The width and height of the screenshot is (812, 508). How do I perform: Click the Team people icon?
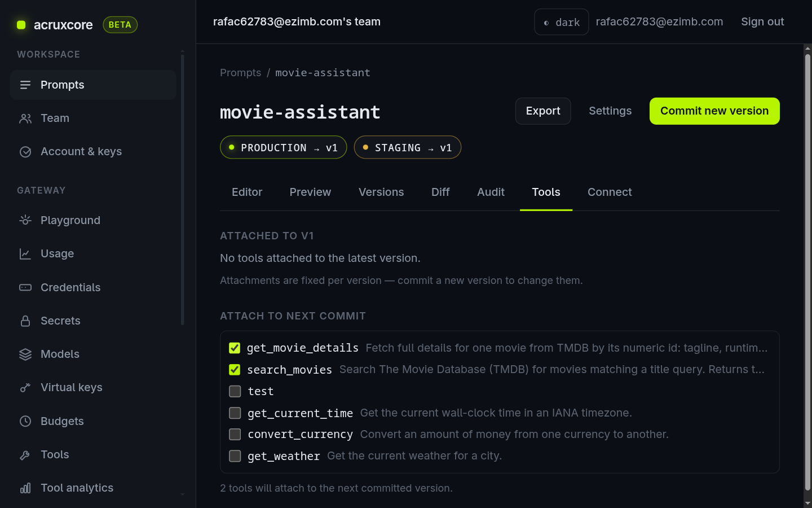point(25,119)
